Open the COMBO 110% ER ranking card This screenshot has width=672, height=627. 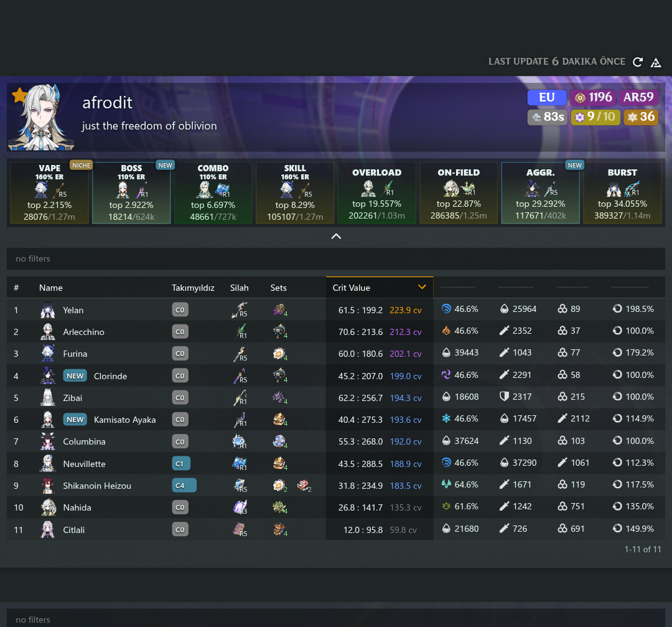pos(213,192)
